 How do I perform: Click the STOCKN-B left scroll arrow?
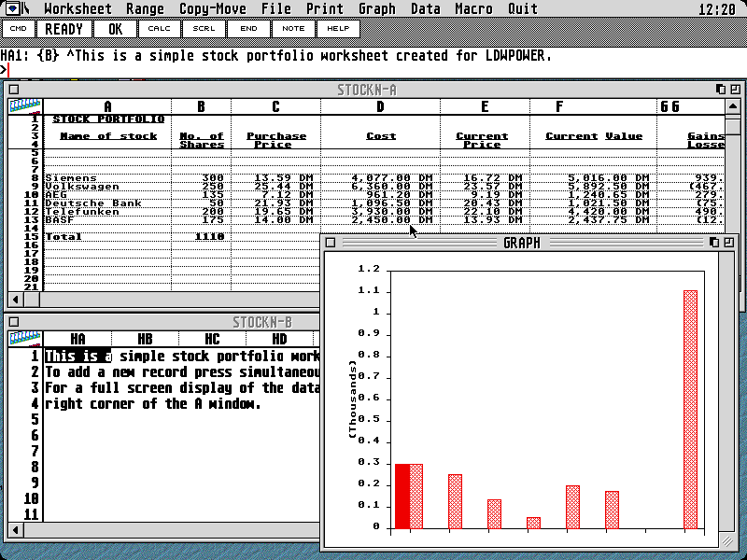(15, 531)
